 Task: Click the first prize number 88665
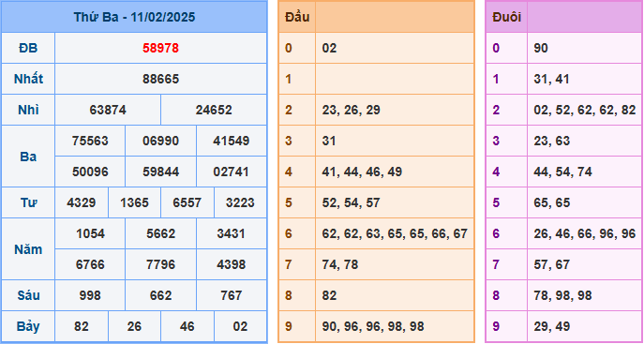160,79
